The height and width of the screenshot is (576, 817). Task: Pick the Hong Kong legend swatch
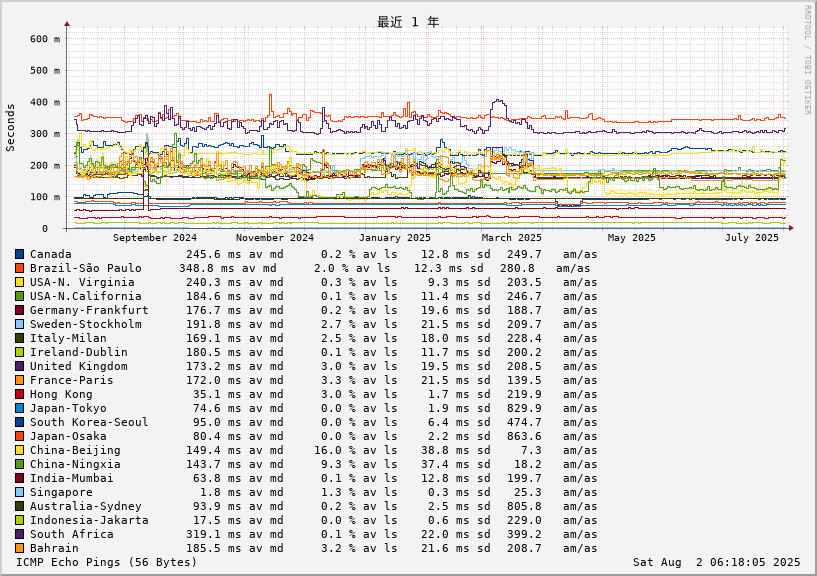(x=19, y=395)
